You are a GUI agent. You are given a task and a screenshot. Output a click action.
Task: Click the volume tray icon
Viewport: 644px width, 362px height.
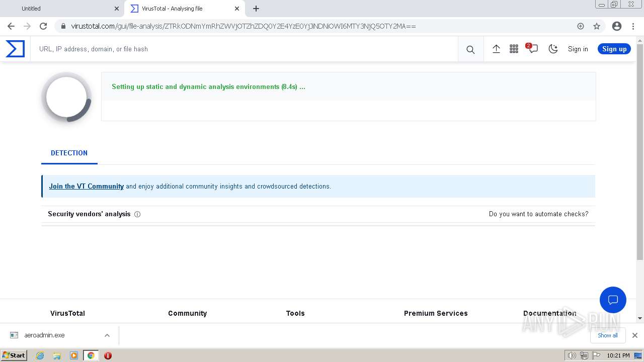(x=572, y=355)
